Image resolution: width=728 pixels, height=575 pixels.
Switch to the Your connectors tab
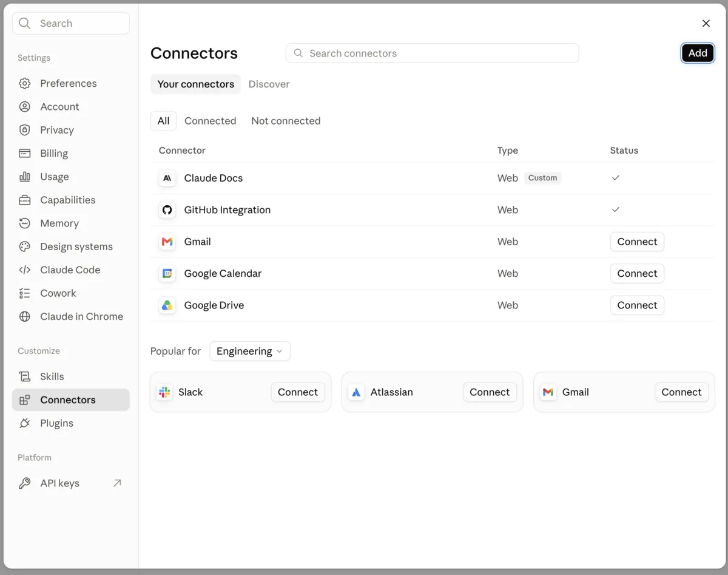coord(195,84)
